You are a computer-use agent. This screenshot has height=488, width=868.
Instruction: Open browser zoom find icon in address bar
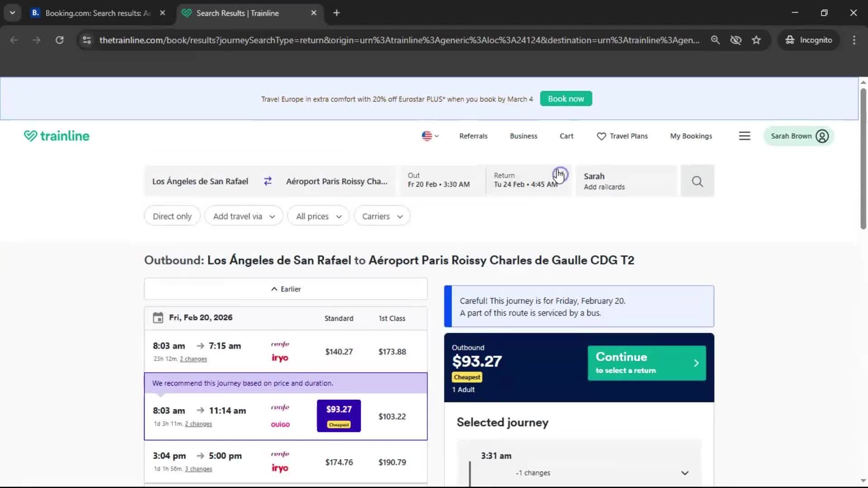click(x=715, y=40)
